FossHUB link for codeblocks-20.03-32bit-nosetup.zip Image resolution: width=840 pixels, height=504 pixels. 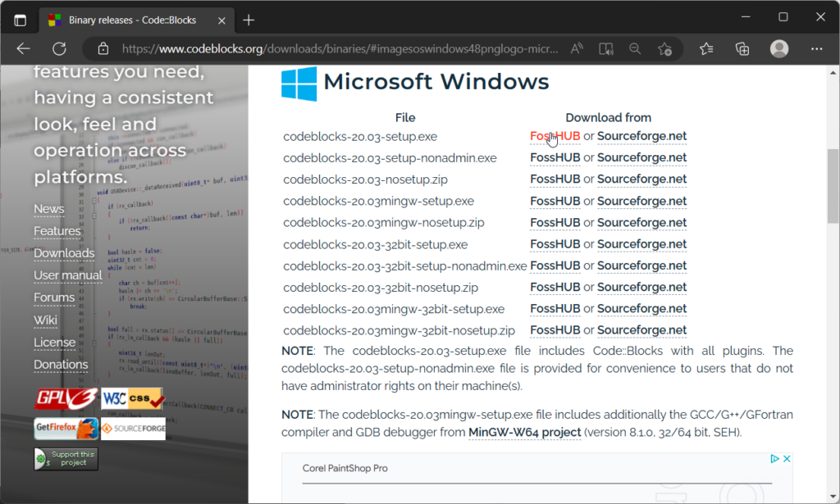pos(555,288)
